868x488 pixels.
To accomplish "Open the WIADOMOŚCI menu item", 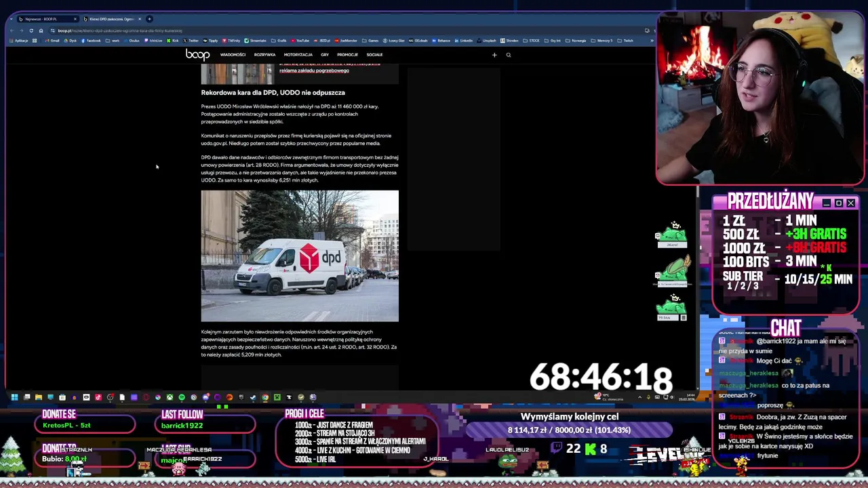I will [233, 55].
